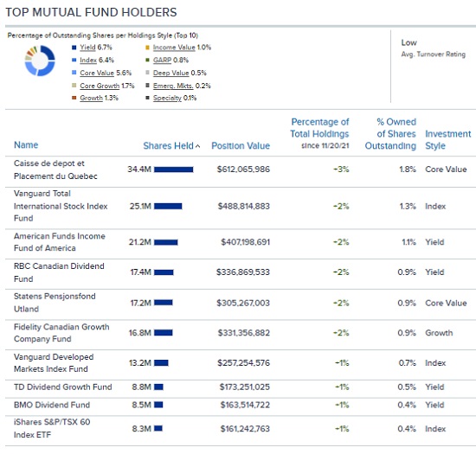Select TD Dividend Growth Fund name
Image resolution: width=476 pixels, height=454 pixels.
click(x=63, y=387)
